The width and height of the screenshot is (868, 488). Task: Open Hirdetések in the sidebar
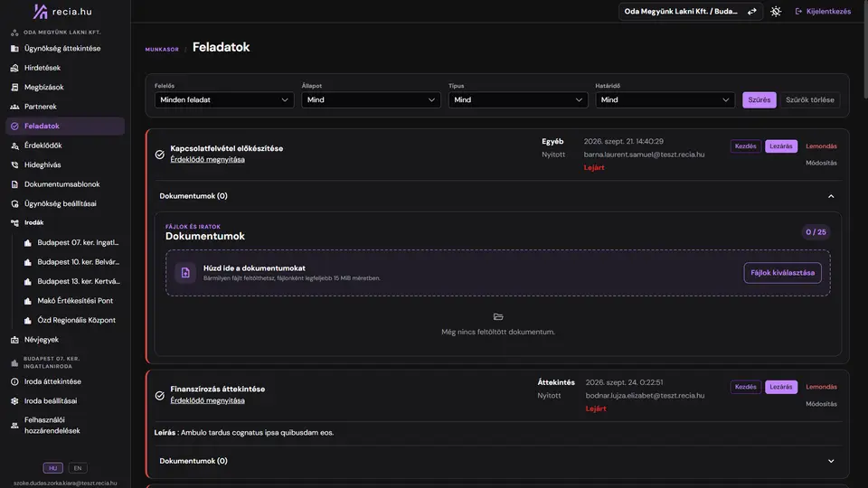[x=65, y=68]
